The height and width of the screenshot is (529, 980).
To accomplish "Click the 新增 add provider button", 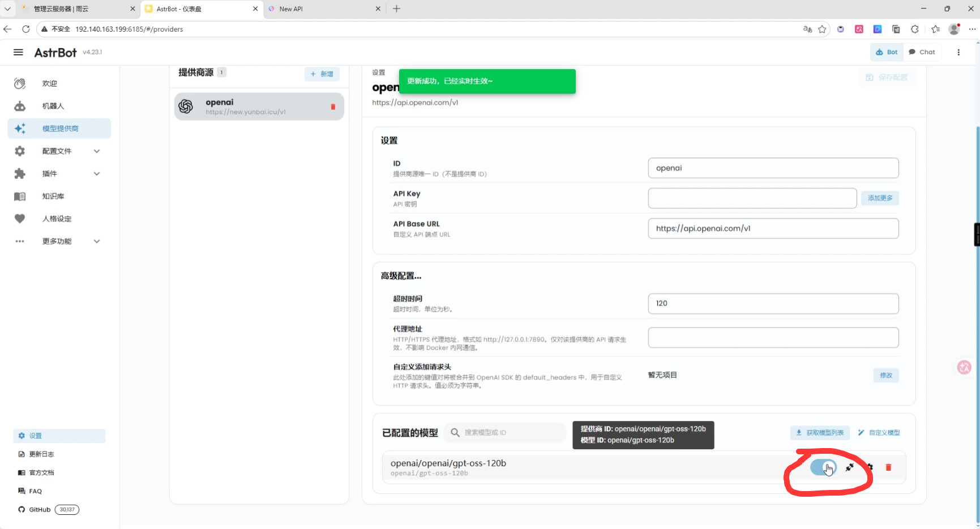I will click(322, 74).
